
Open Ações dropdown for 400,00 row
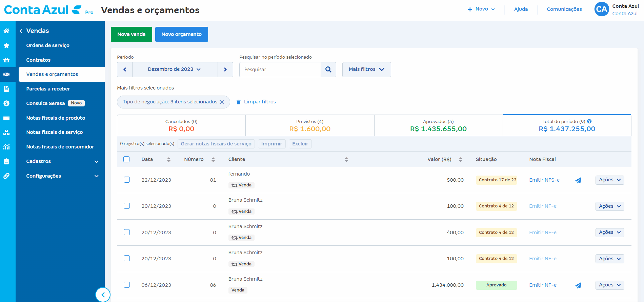[610, 233]
